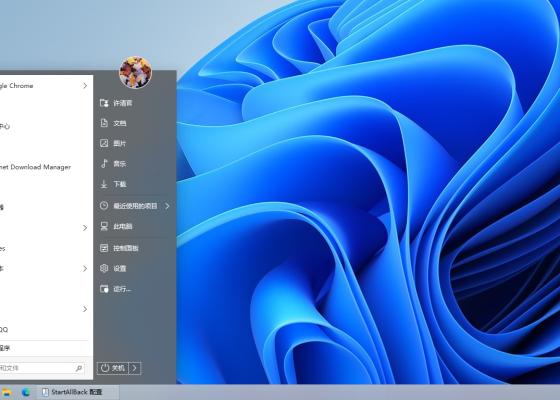
Task: Click the 关机 shutdown button
Action: tap(113, 368)
